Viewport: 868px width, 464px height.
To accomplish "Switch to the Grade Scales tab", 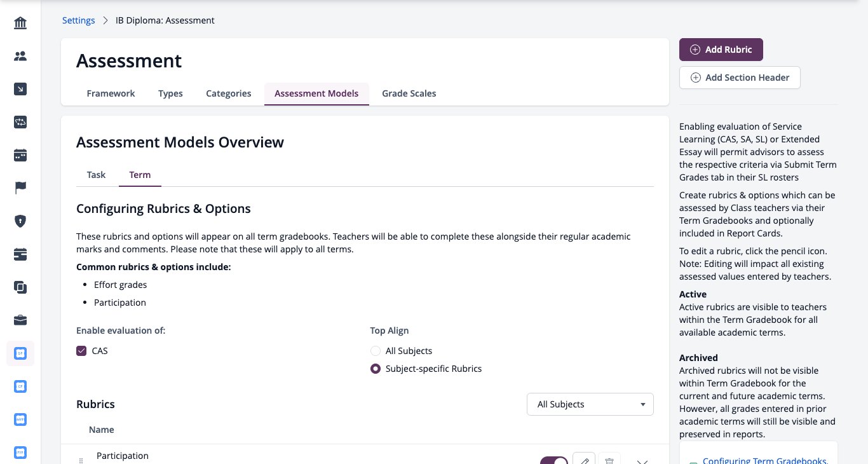I will (409, 93).
